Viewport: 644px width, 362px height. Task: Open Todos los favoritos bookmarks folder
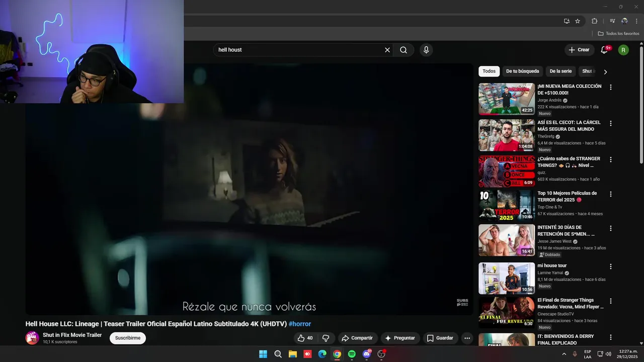pyautogui.click(x=618, y=34)
